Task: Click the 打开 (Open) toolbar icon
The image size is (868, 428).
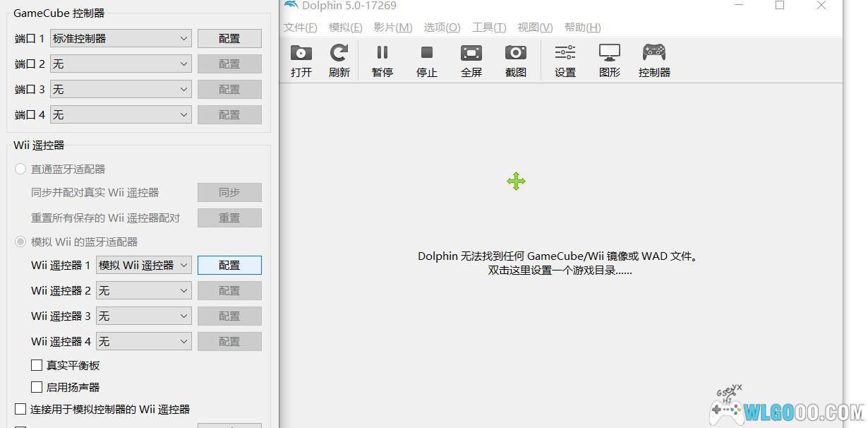Action: click(x=301, y=60)
